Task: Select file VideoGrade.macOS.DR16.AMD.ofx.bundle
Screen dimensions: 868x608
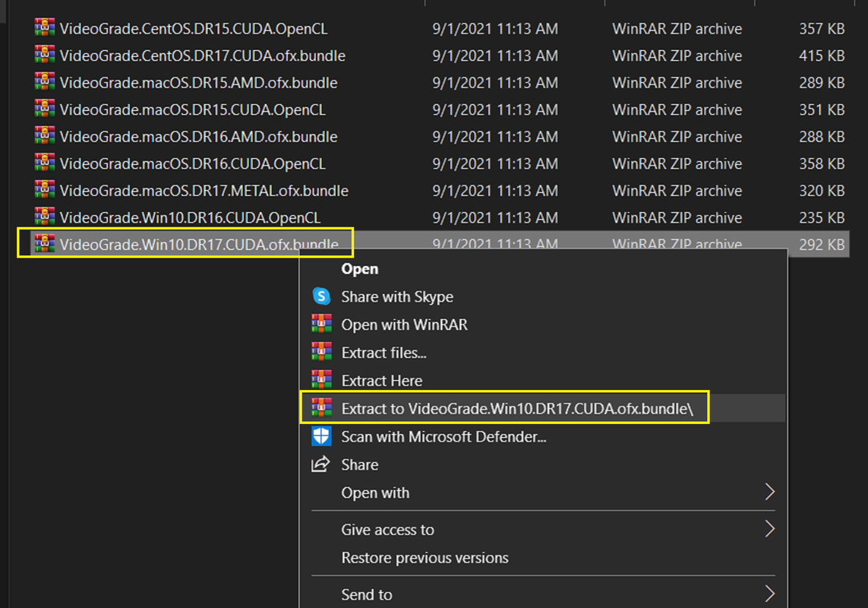Action: coord(198,137)
